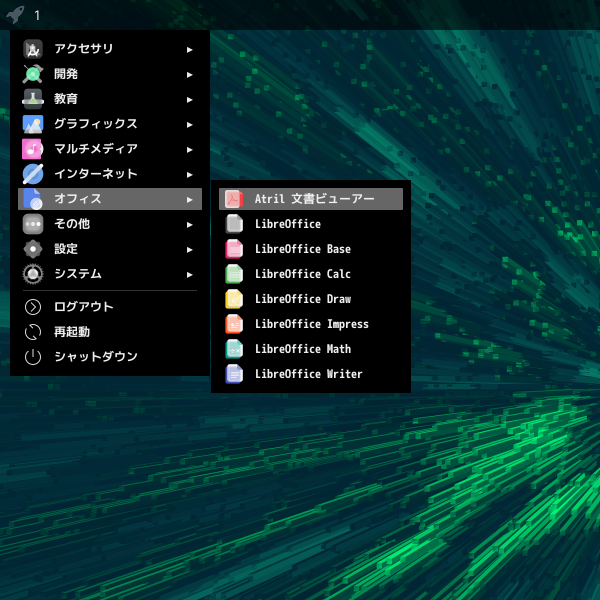This screenshot has width=600, height=600.
Task: Open the マルチメディア menu category
Action: coord(95,149)
